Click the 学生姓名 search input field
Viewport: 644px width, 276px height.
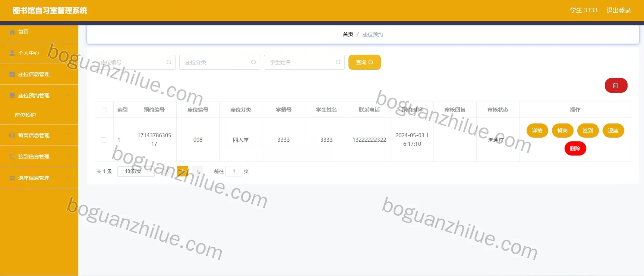[304, 62]
